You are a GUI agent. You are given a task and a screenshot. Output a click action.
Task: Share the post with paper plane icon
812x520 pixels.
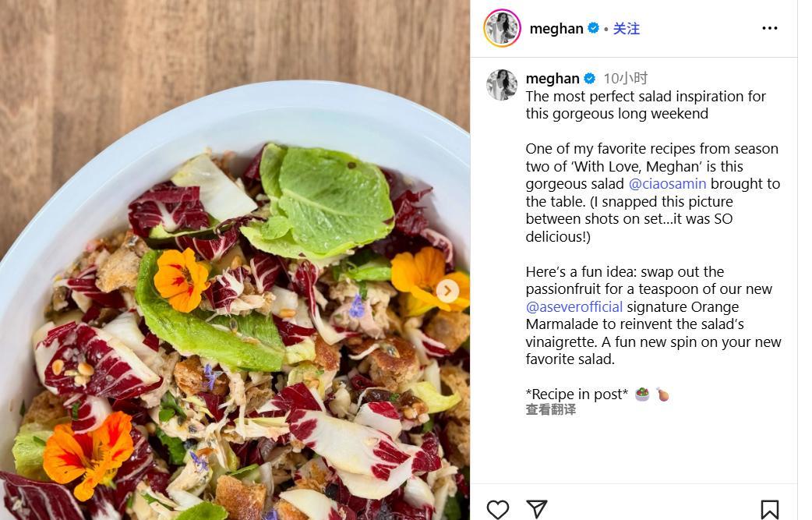coord(536,510)
